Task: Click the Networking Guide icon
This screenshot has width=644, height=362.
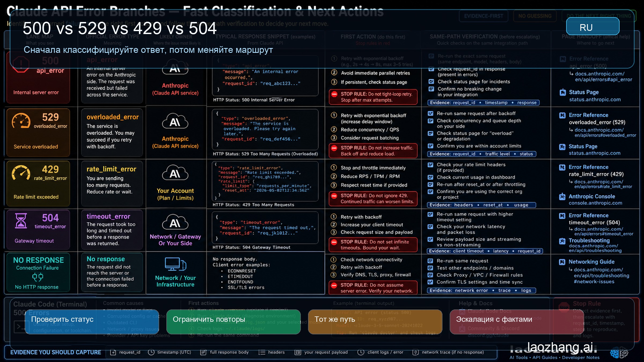Action: point(562,262)
